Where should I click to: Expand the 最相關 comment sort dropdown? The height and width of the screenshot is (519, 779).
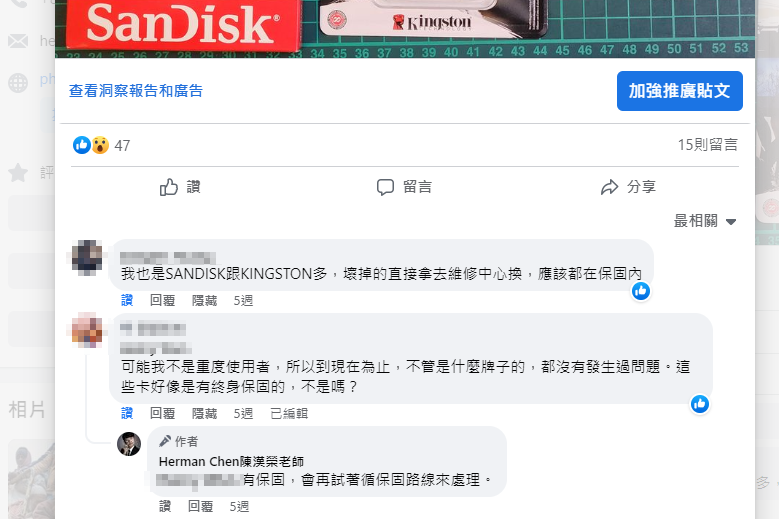pyautogui.click(x=704, y=221)
